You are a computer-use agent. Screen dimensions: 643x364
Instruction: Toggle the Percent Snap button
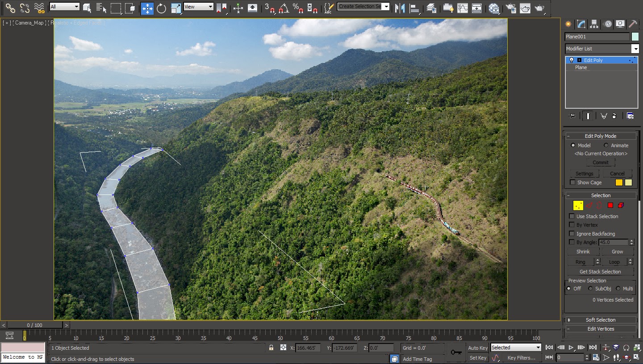click(x=298, y=8)
